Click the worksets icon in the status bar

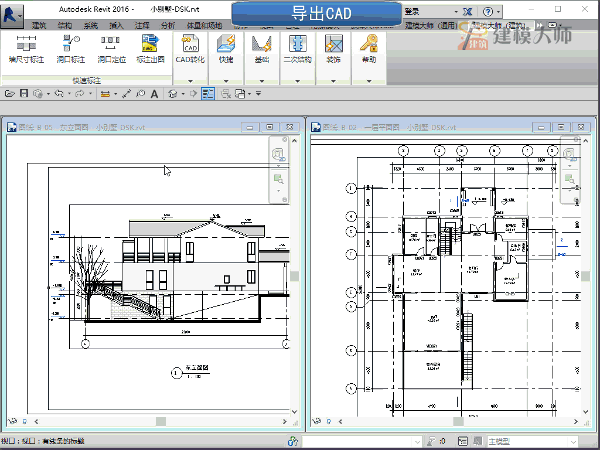point(293,442)
